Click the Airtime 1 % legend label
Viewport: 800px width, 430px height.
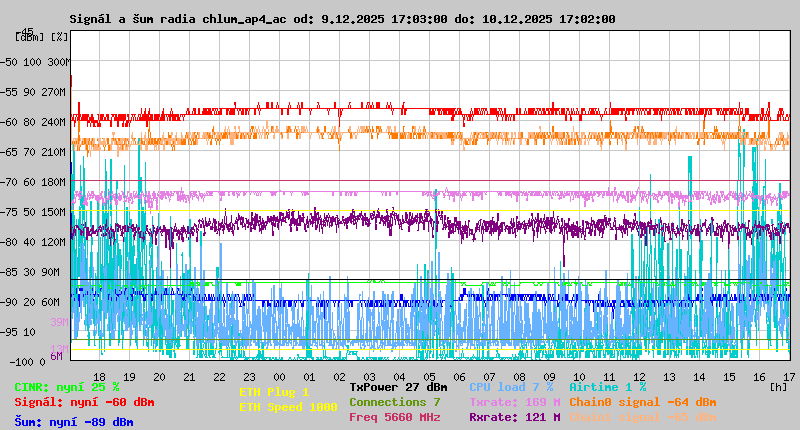click(x=607, y=387)
